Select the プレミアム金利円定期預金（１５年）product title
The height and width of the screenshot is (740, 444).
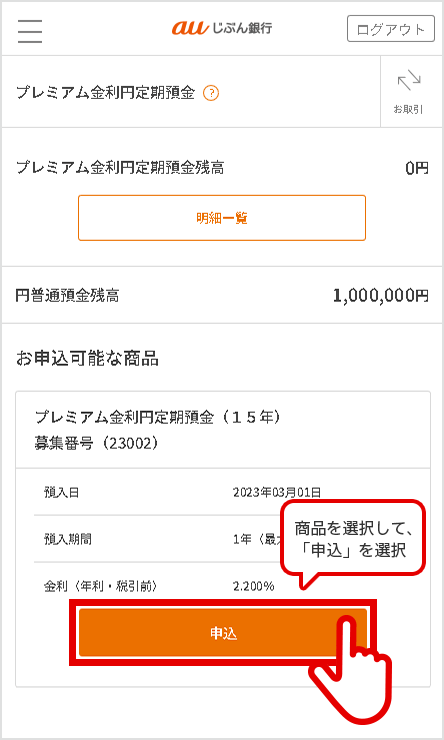click(x=158, y=418)
